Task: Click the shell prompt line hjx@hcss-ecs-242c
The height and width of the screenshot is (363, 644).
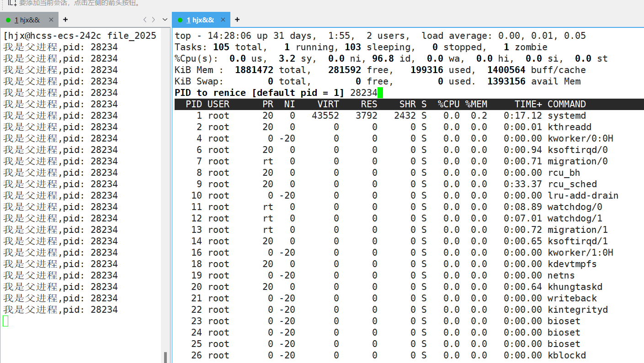Action: point(80,36)
